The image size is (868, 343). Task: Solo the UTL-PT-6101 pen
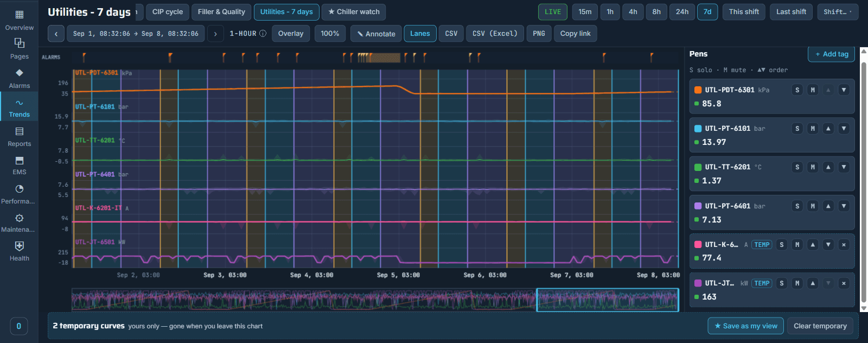click(797, 129)
